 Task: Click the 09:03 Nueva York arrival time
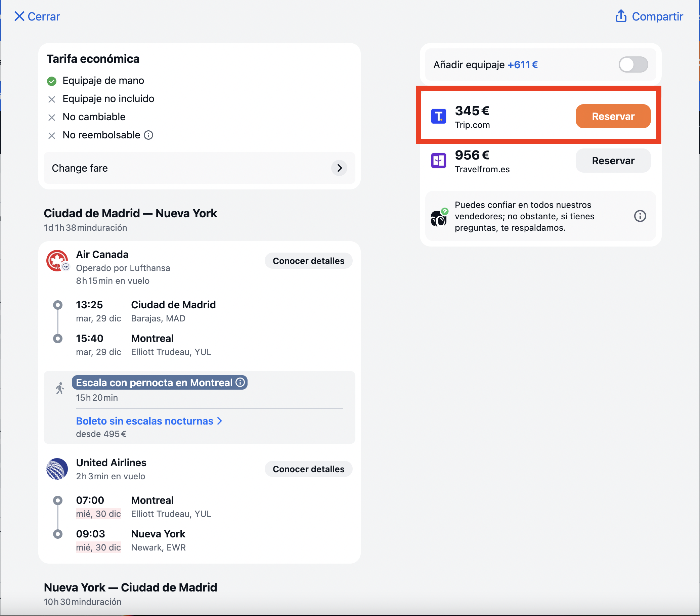pos(90,534)
